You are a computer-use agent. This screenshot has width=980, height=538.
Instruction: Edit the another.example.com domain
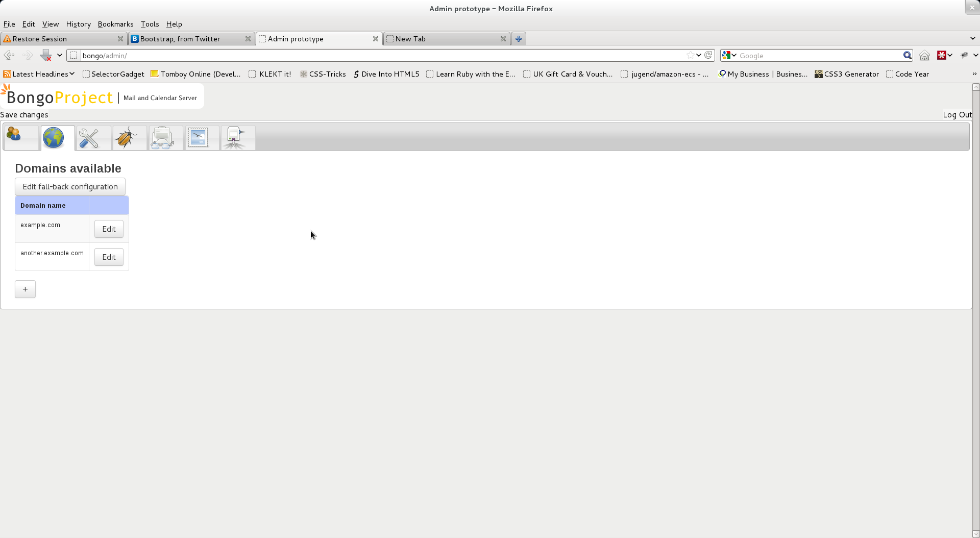pos(109,257)
